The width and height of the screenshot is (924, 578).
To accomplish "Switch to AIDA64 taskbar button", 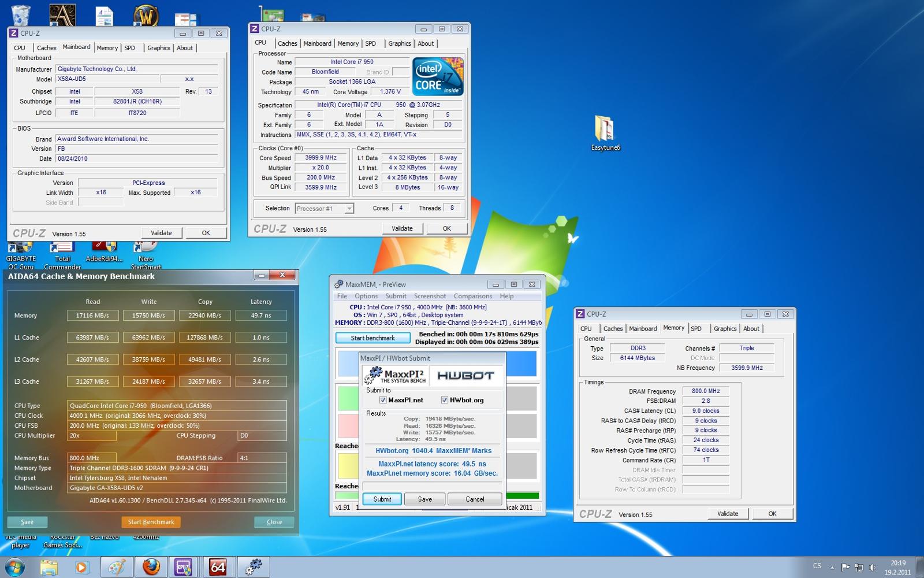I will [218, 567].
